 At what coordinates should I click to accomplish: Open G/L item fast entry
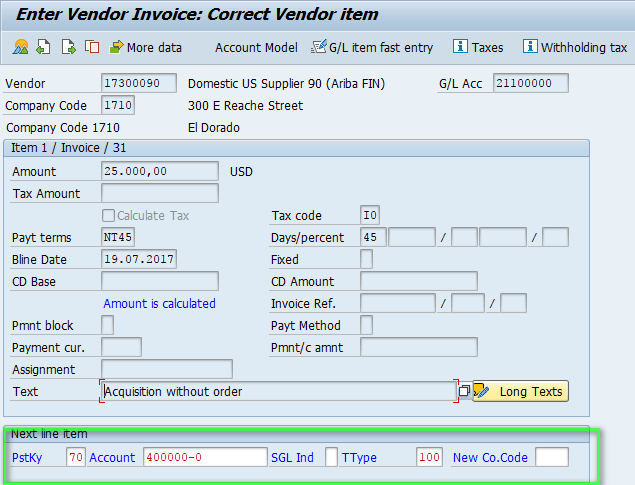[373, 47]
